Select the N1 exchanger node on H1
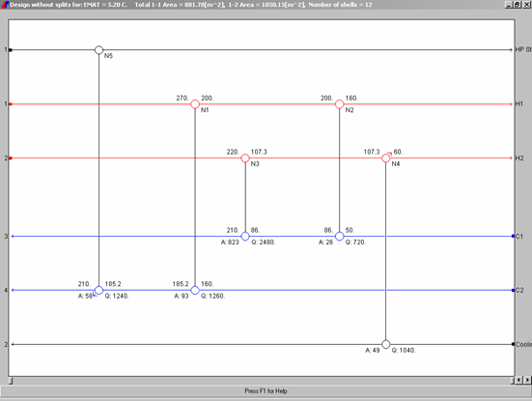The image size is (532, 401). [195, 104]
